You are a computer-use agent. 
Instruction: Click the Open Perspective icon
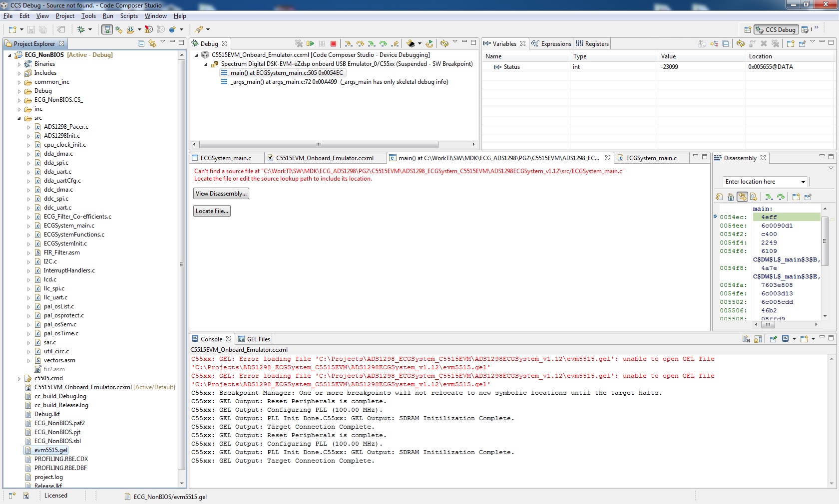pos(748,30)
